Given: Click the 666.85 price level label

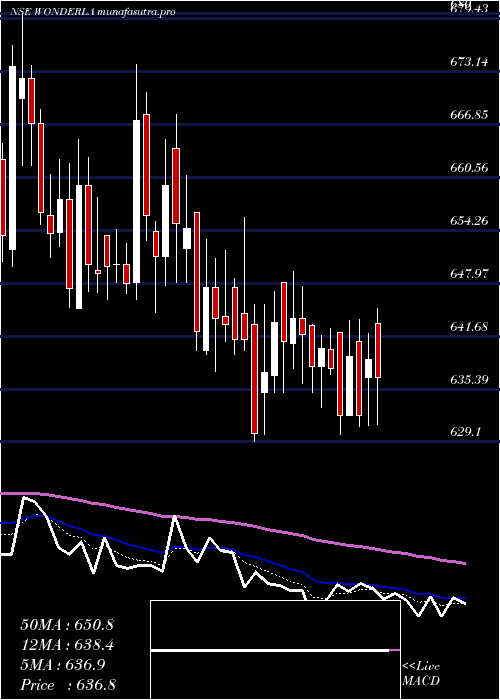Looking at the screenshot, I should [x=469, y=115].
